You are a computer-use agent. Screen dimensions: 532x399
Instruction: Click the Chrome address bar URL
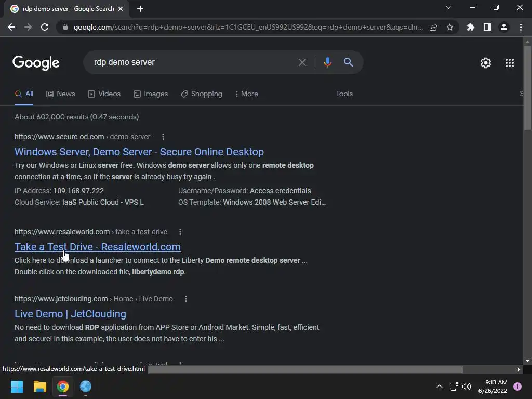(248, 27)
